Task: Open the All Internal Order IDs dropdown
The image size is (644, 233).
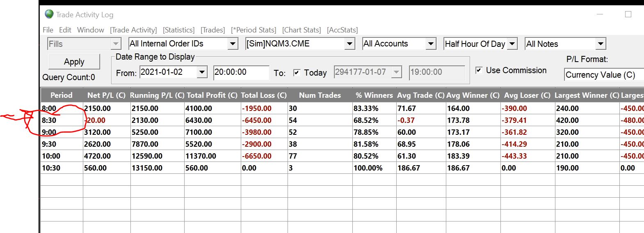Action: [233, 44]
